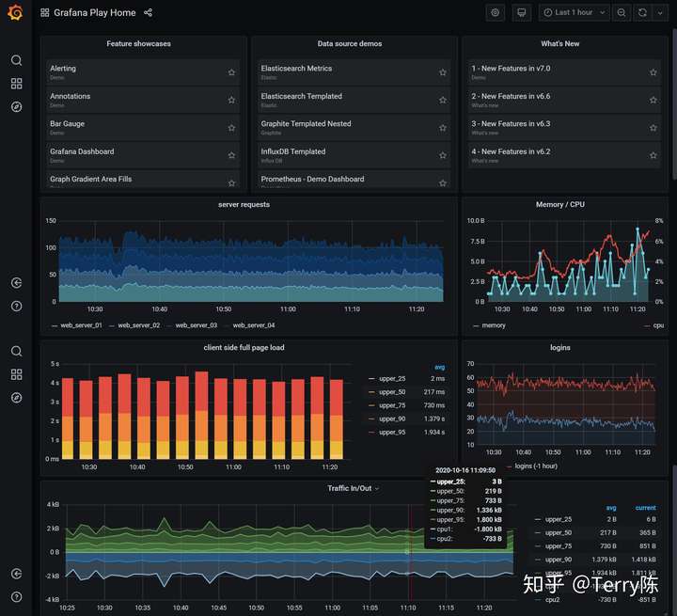677x616 pixels.
Task: Toggle favorite star for Bar Gauge
Action: pyautogui.click(x=232, y=128)
